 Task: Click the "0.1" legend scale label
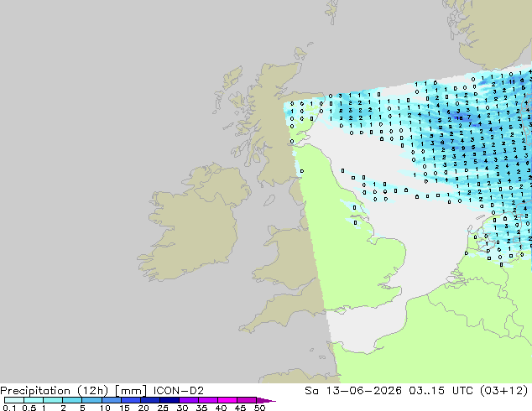coord(9,408)
